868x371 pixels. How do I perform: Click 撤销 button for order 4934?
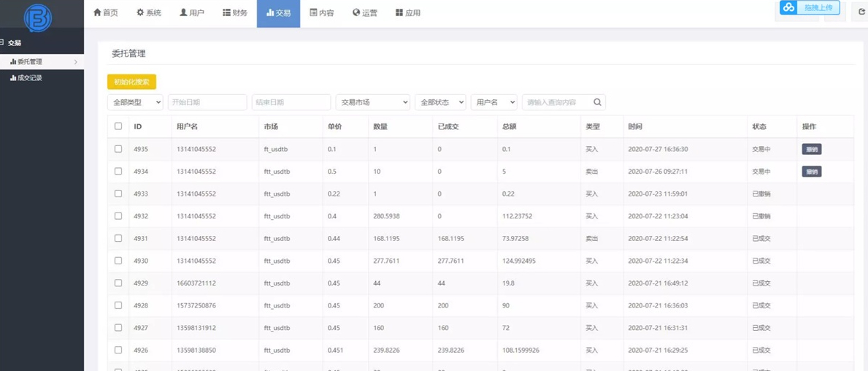(811, 172)
